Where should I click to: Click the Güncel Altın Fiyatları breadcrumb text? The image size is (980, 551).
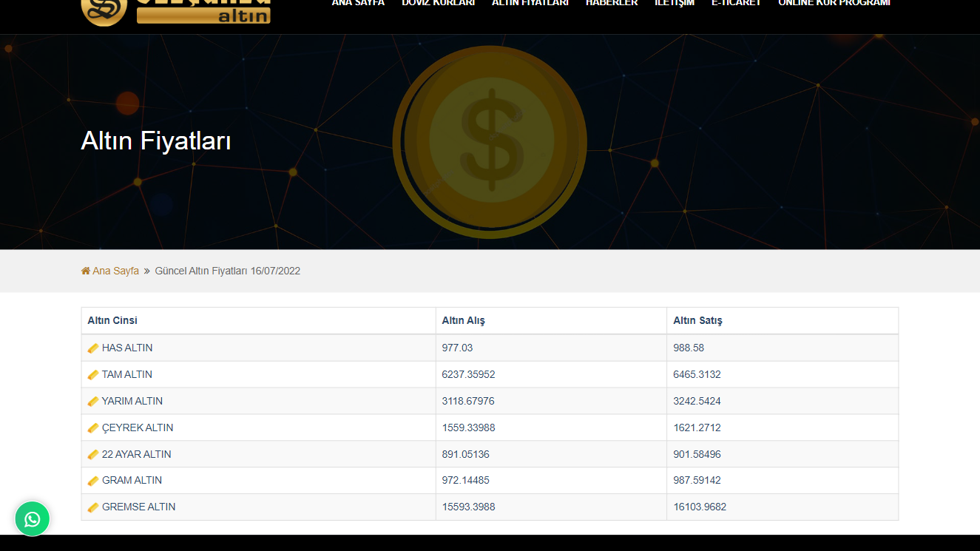pos(227,271)
